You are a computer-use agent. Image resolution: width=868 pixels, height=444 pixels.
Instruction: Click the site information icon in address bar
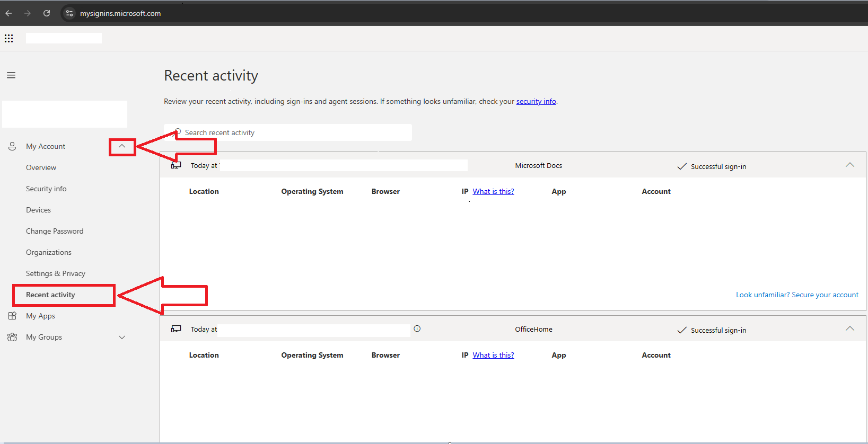click(69, 13)
